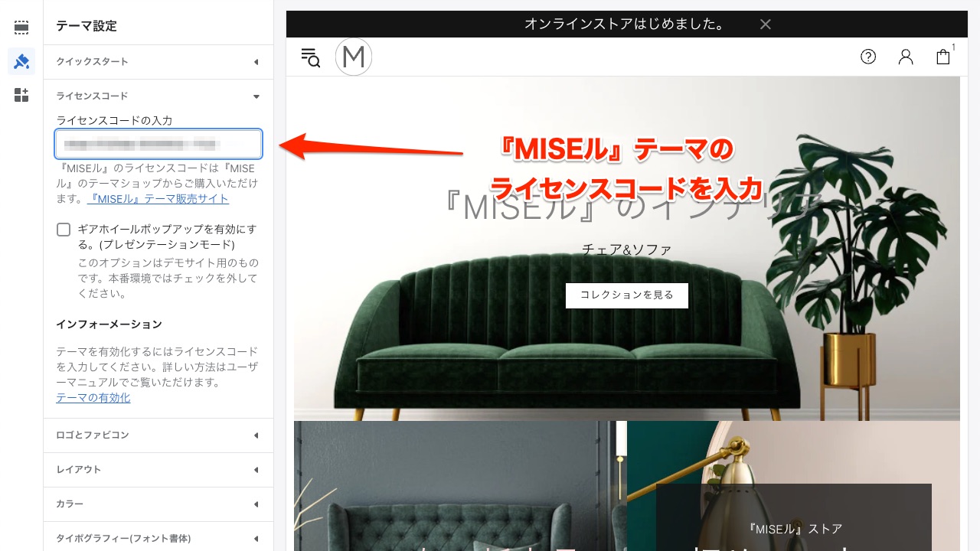Expand the レイアウト section

coord(158,470)
